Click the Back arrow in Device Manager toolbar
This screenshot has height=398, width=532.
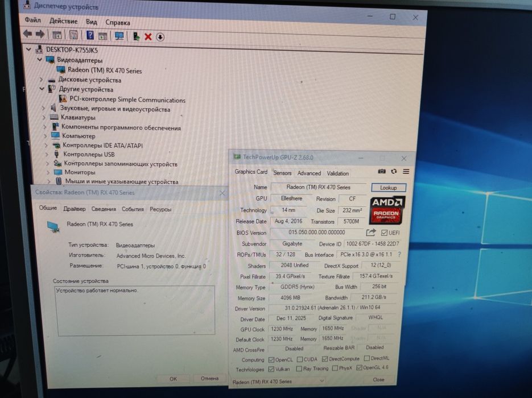pyautogui.click(x=27, y=34)
